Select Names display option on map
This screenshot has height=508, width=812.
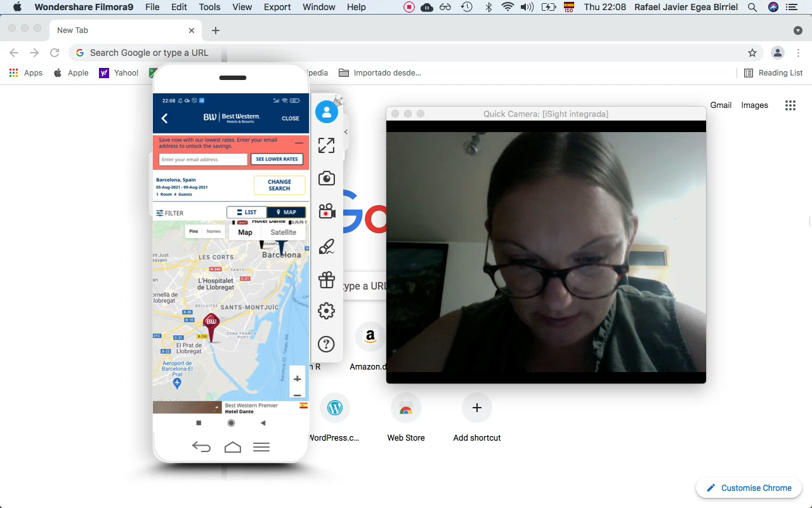tap(214, 232)
